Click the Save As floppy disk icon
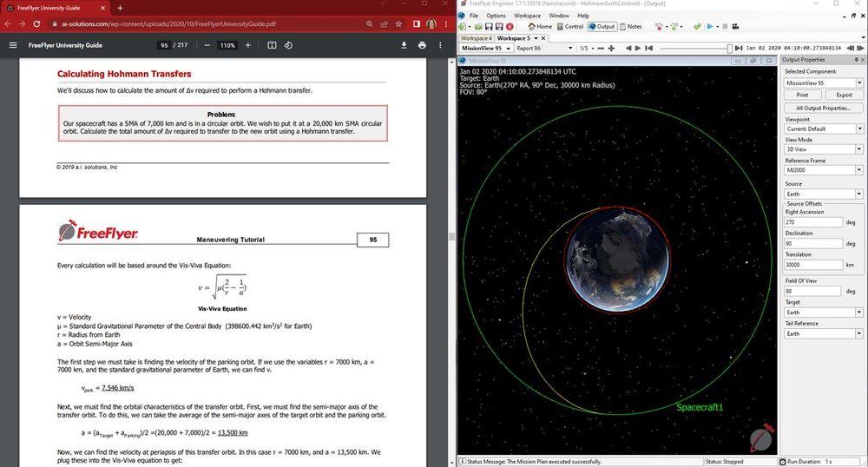The height and width of the screenshot is (467, 868). coord(499,27)
